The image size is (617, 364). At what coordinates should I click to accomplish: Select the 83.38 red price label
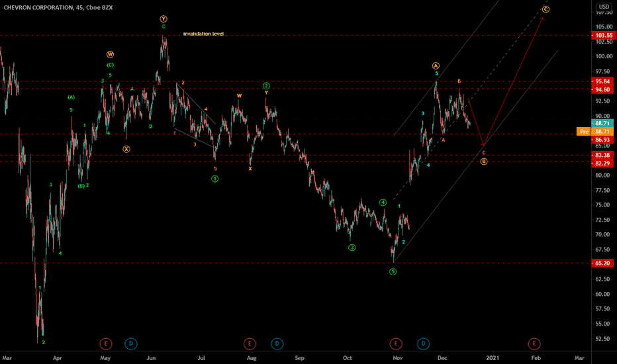click(x=602, y=155)
